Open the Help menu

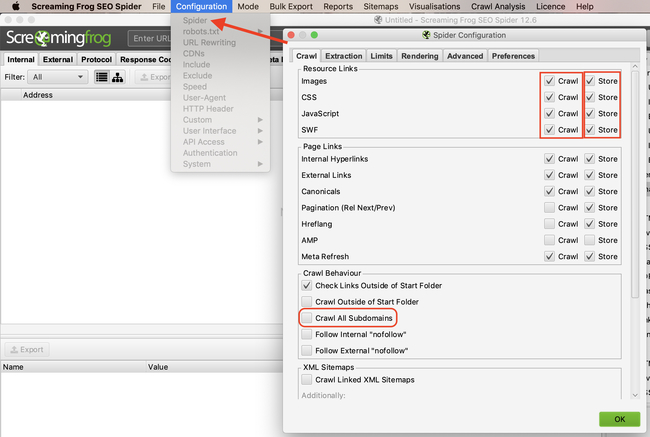tap(585, 6)
